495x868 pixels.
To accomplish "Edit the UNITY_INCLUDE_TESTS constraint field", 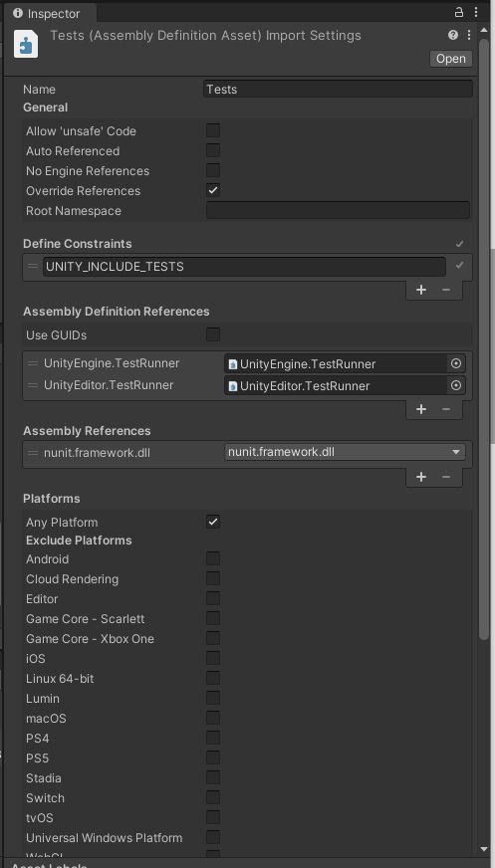I will coord(244,266).
